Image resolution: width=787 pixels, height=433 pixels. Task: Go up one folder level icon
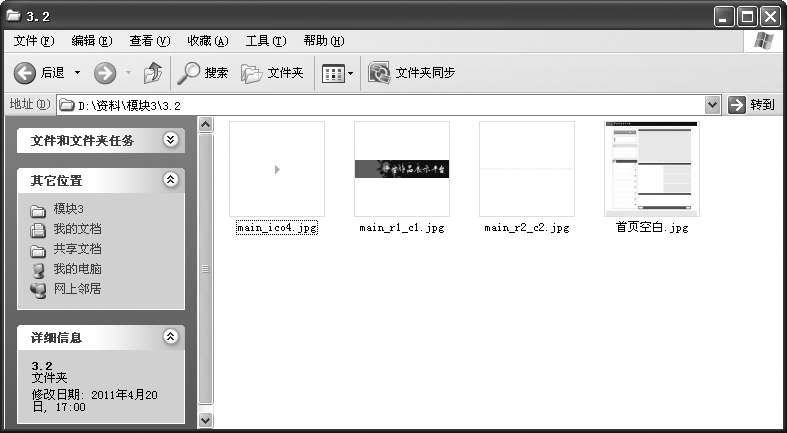click(x=153, y=73)
